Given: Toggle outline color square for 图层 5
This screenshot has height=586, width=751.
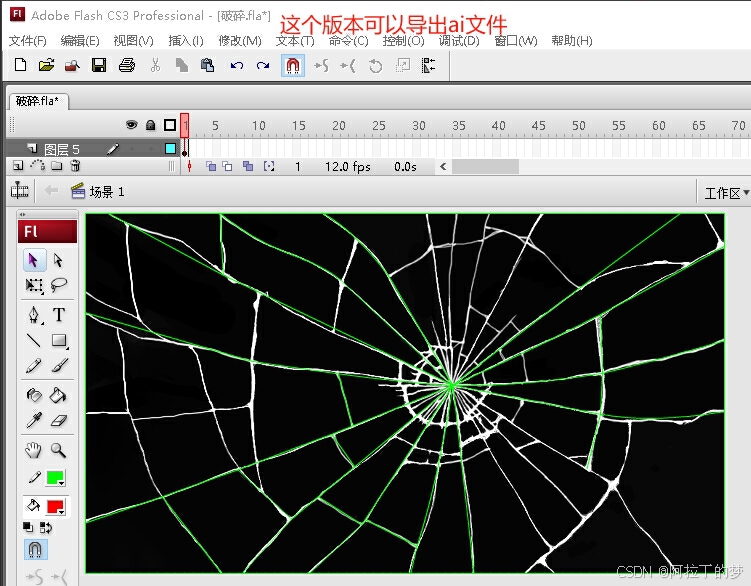Looking at the screenshot, I should pyautogui.click(x=170, y=149).
